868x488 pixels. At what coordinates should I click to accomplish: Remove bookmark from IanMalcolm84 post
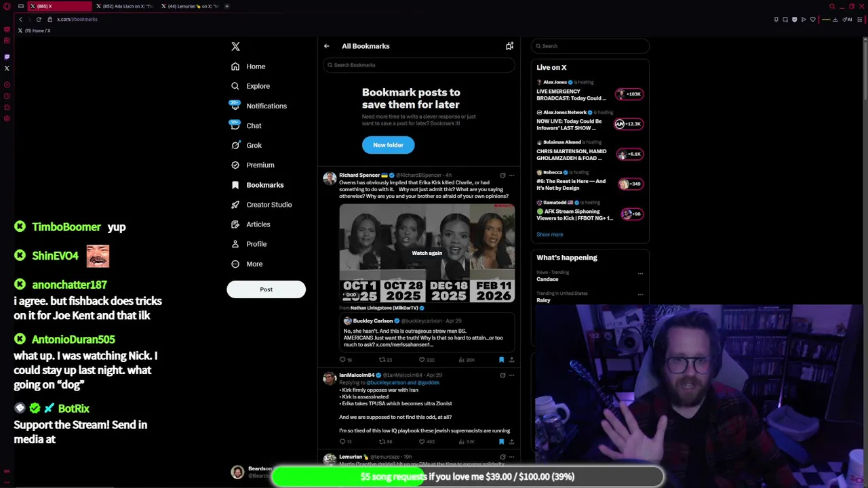pyautogui.click(x=501, y=441)
